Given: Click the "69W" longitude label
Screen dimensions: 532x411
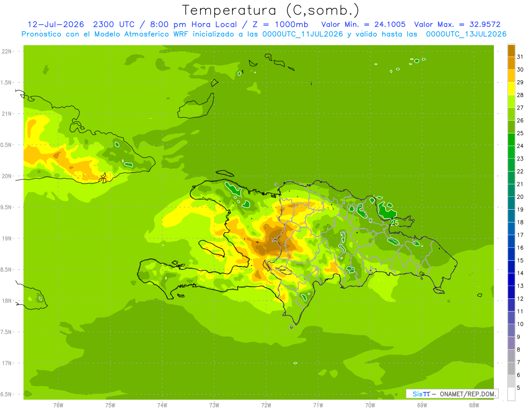Looking at the screenshot, I should coord(422,405).
